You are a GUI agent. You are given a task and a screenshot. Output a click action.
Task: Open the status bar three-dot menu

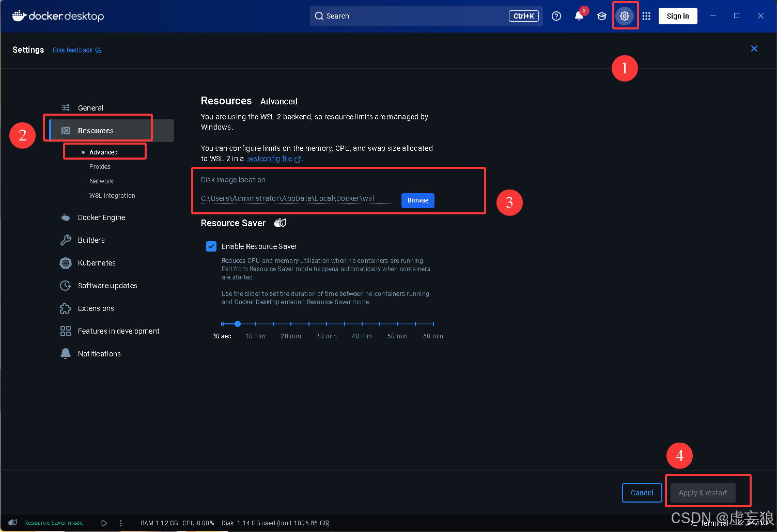(x=121, y=523)
